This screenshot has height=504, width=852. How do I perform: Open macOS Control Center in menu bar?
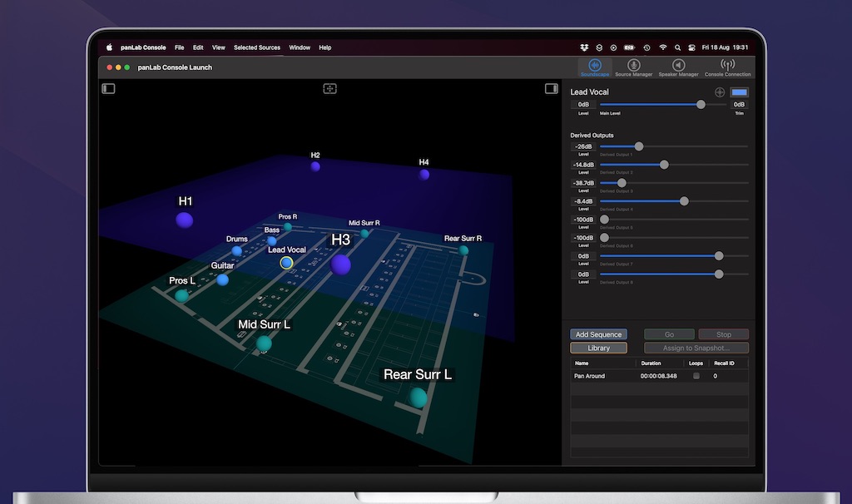point(692,47)
